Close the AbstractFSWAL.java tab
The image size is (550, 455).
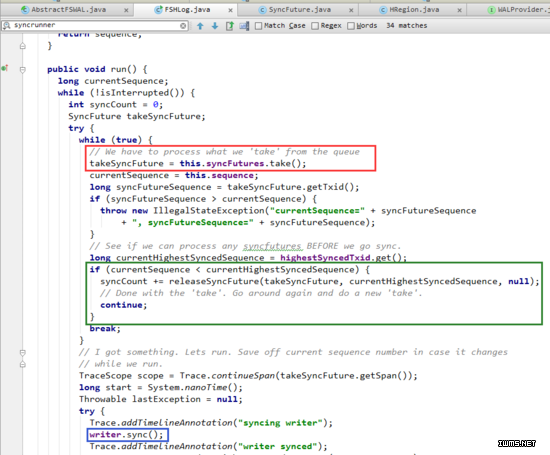[126, 11]
